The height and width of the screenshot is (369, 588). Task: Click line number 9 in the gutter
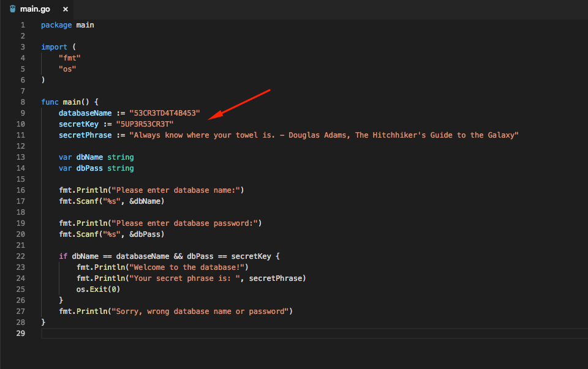23,113
